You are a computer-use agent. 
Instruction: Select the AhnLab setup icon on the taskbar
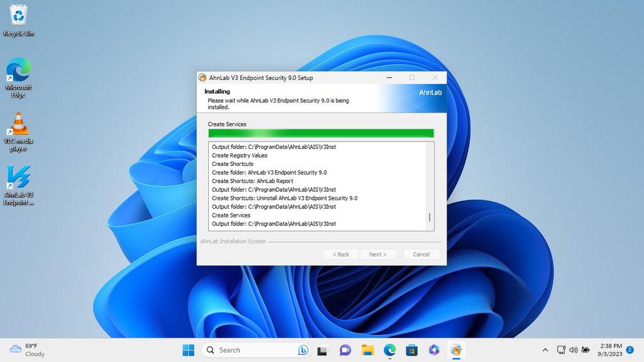coord(455,349)
